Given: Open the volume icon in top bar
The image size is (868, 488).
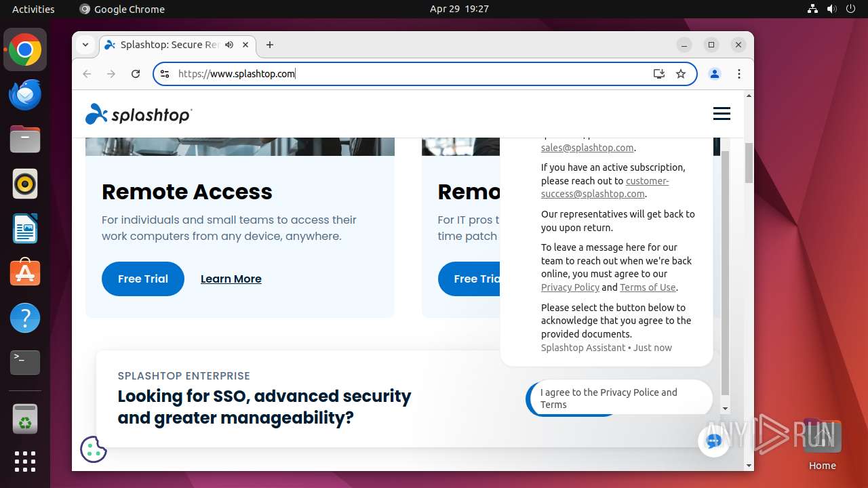Looking at the screenshot, I should [832, 9].
